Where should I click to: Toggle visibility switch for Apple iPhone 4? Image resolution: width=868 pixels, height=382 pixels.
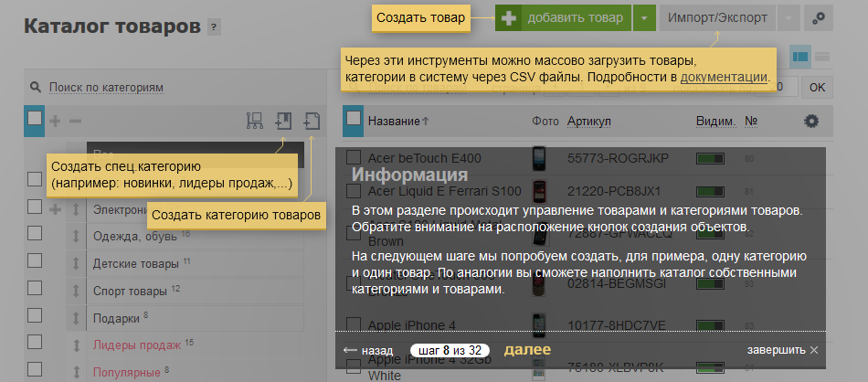click(x=710, y=324)
